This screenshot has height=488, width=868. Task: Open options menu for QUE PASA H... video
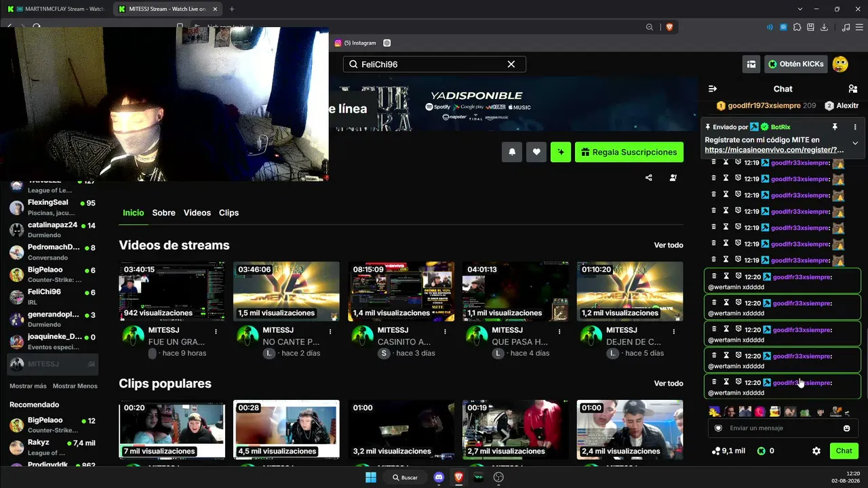[560, 331]
